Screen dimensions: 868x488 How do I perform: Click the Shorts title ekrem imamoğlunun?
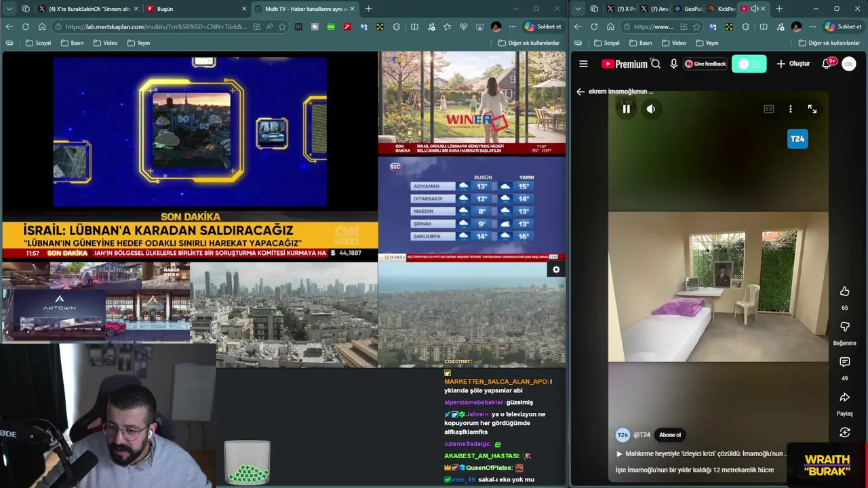(x=620, y=91)
